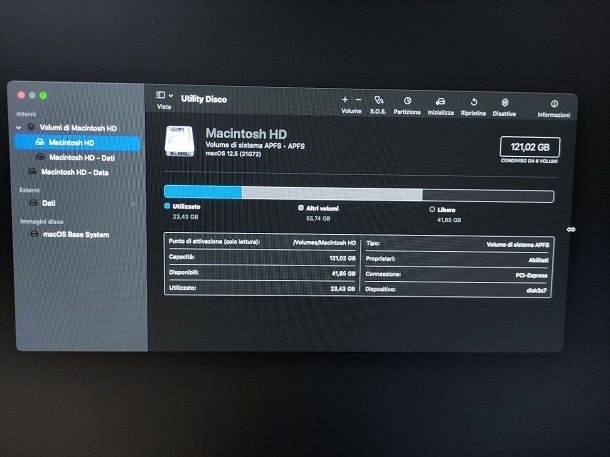Click Connessione value PCI-Express
Image resolution: width=610 pixels, height=457 pixels.
tap(531, 275)
